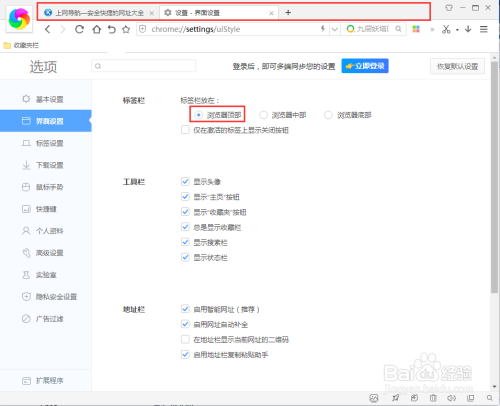500x406 pixels.
Task: Uncheck 总是显示收藏栏 checkbox
Action: [x=185, y=227]
